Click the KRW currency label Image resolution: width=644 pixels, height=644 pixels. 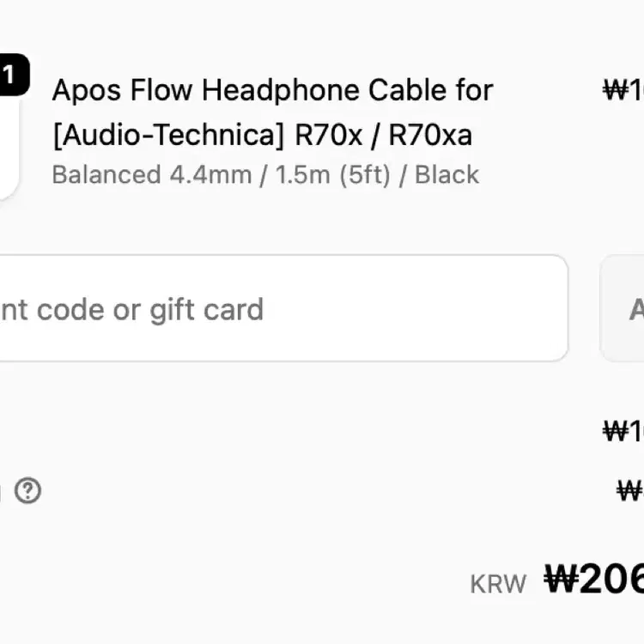point(498,585)
